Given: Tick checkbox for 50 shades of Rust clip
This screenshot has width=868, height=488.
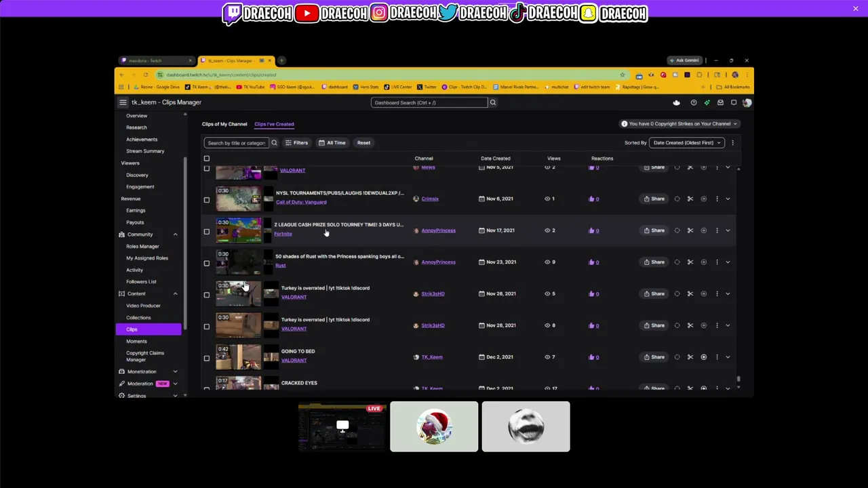Looking at the screenshot, I should click(207, 263).
